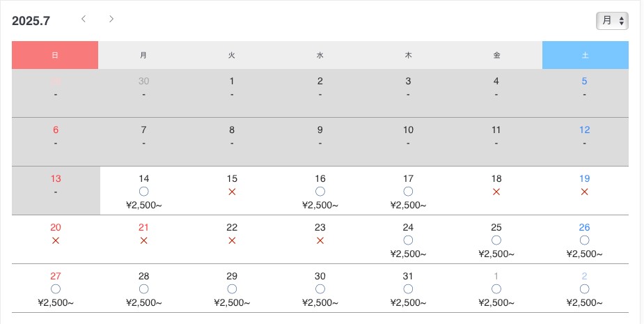Select available circle on July 16
644x324 pixels.
pos(320,191)
